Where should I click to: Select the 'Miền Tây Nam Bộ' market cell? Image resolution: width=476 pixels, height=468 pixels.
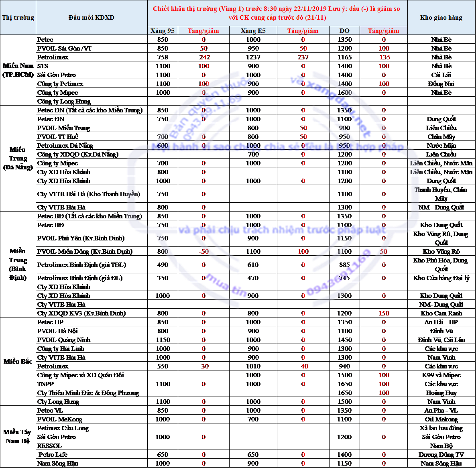pyautogui.click(x=18, y=436)
